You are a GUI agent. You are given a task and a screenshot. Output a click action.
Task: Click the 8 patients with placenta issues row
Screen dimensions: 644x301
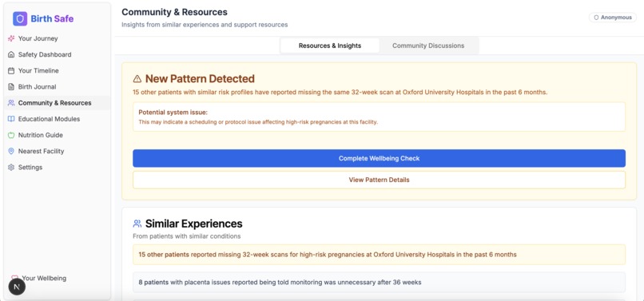379,283
